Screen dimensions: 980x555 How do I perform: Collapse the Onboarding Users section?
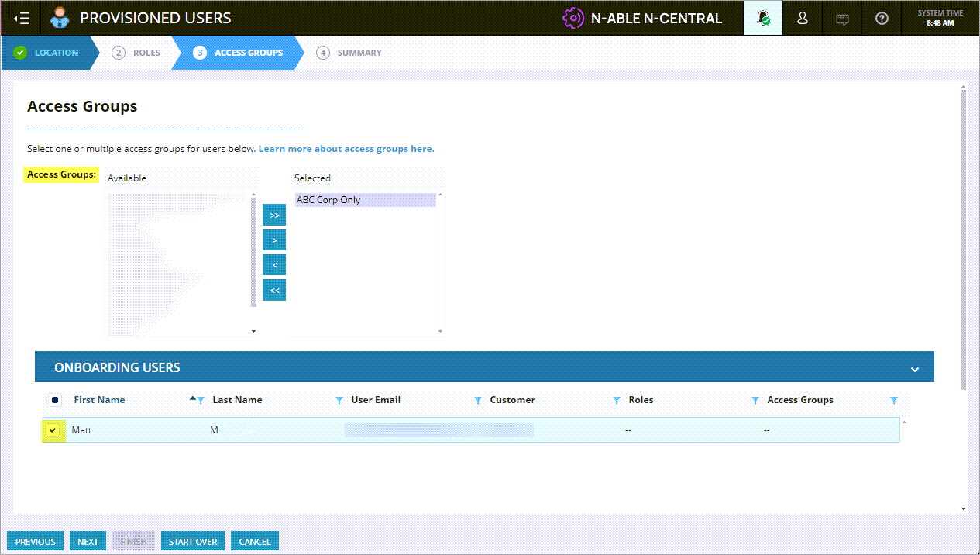(915, 369)
